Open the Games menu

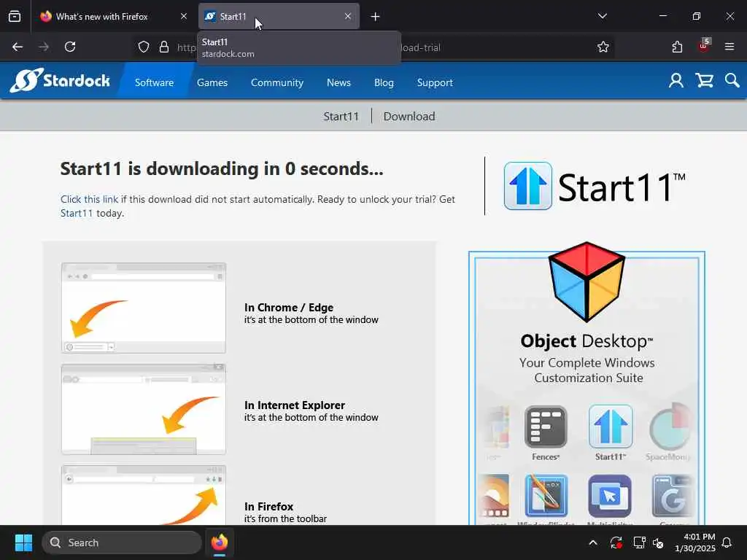(212, 82)
